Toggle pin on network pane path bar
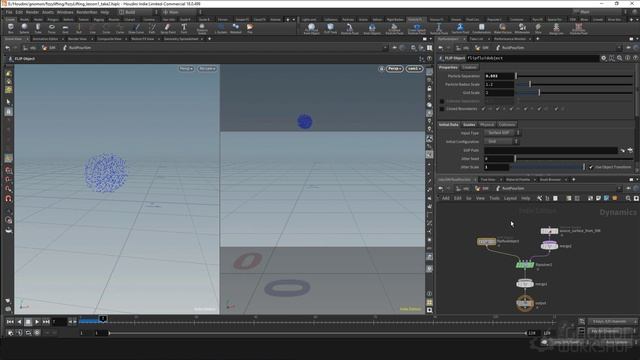This screenshot has width=640, height=360. pos(629,189)
